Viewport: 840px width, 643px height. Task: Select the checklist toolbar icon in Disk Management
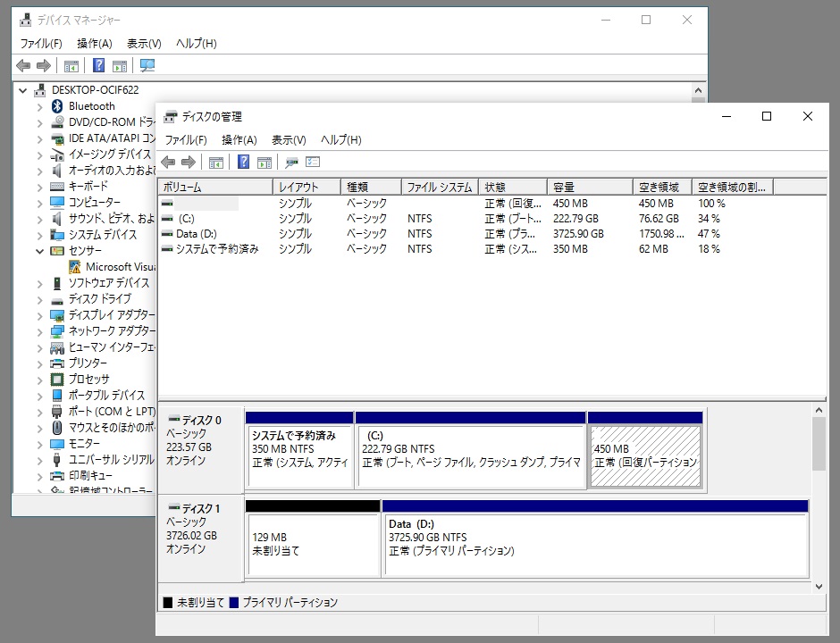pos(313,163)
